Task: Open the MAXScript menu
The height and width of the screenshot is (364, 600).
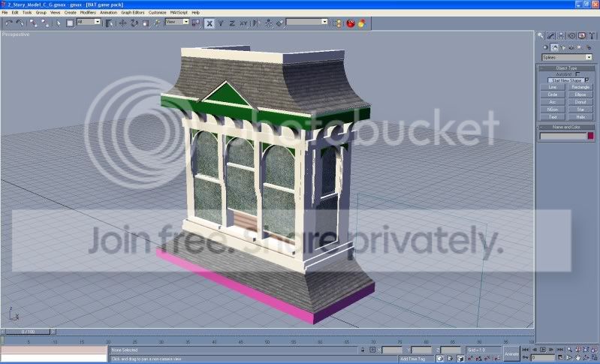Action: pyautogui.click(x=179, y=12)
